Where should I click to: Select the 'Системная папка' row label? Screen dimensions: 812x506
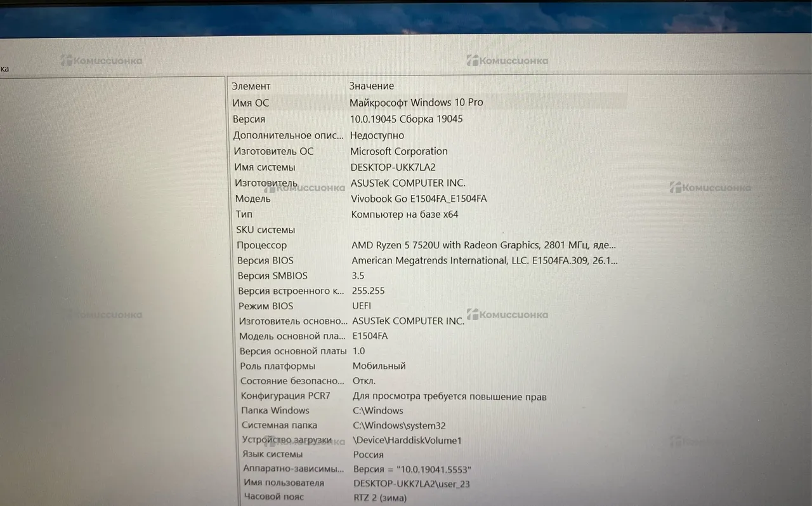pyautogui.click(x=280, y=425)
